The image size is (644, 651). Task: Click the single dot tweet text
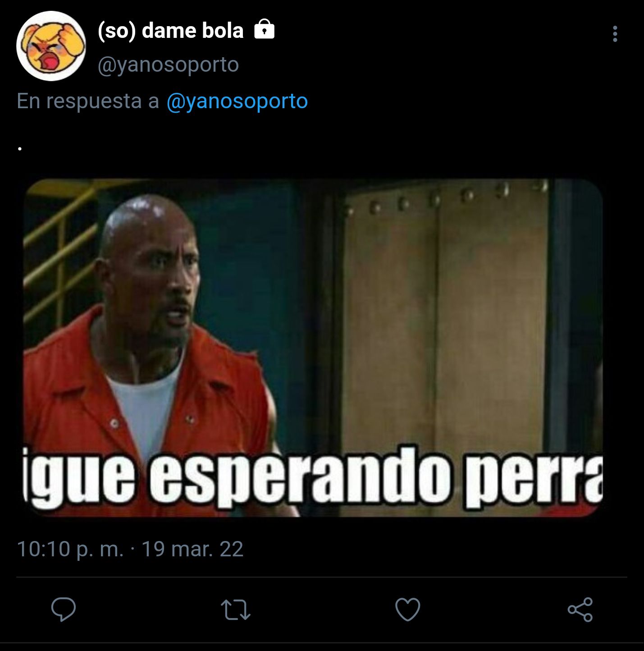pyautogui.click(x=20, y=148)
